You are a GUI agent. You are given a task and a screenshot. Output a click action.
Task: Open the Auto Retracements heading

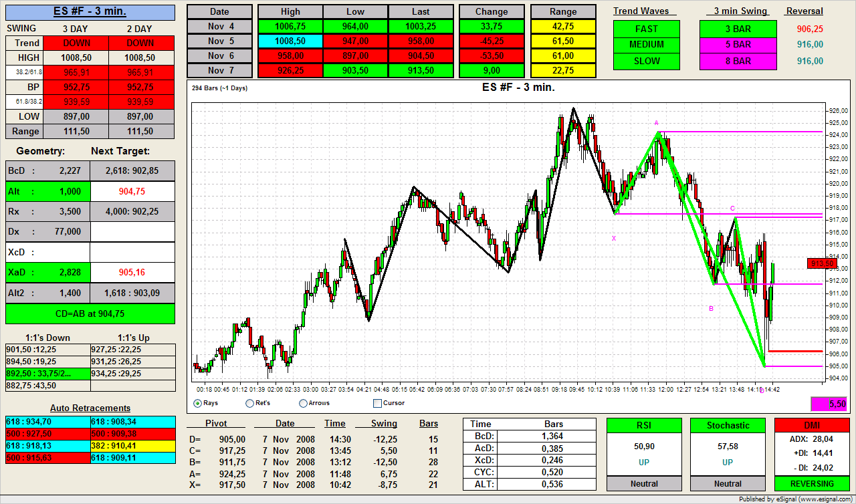click(x=90, y=408)
